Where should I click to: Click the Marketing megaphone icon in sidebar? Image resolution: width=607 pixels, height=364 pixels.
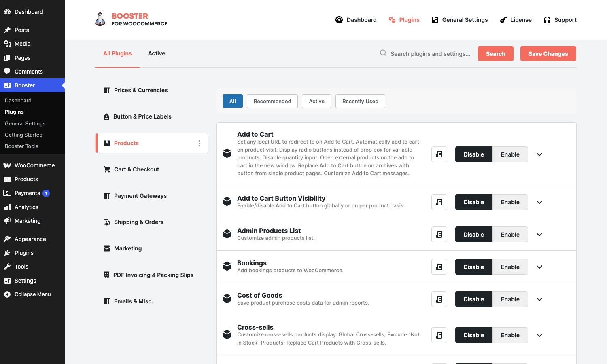7,221
